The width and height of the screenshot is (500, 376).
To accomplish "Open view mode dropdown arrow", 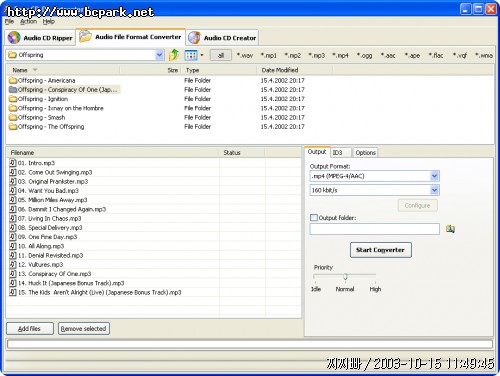I will [202, 55].
